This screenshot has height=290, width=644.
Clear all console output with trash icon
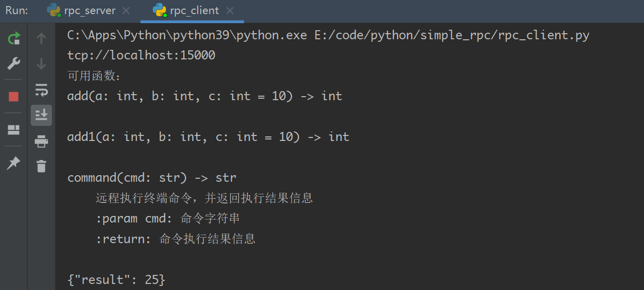[41, 166]
